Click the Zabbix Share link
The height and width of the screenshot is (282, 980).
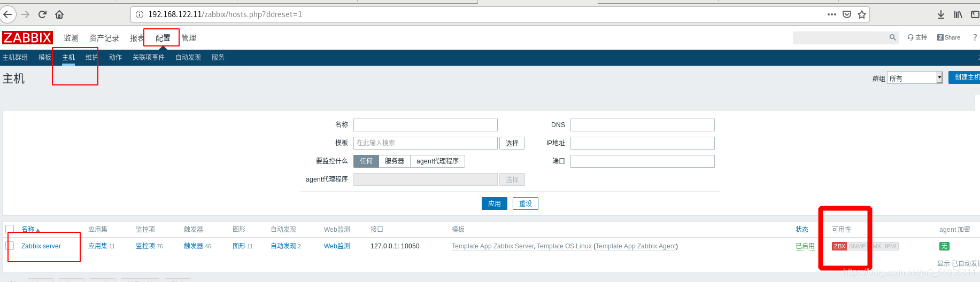tap(948, 37)
